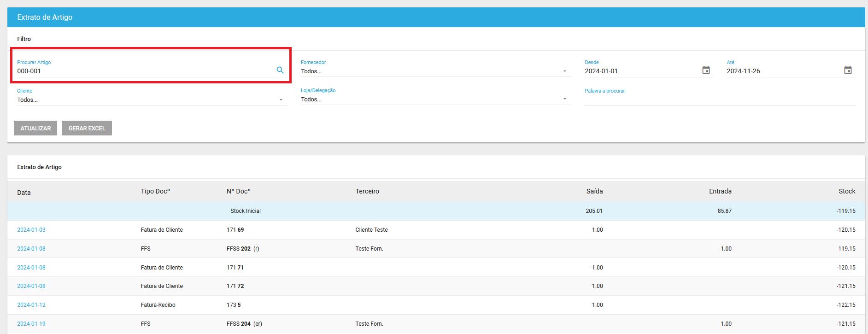The width and height of the screenshot is (868, 334).
Task: Click document number 171 72
Action: point(235,286)
